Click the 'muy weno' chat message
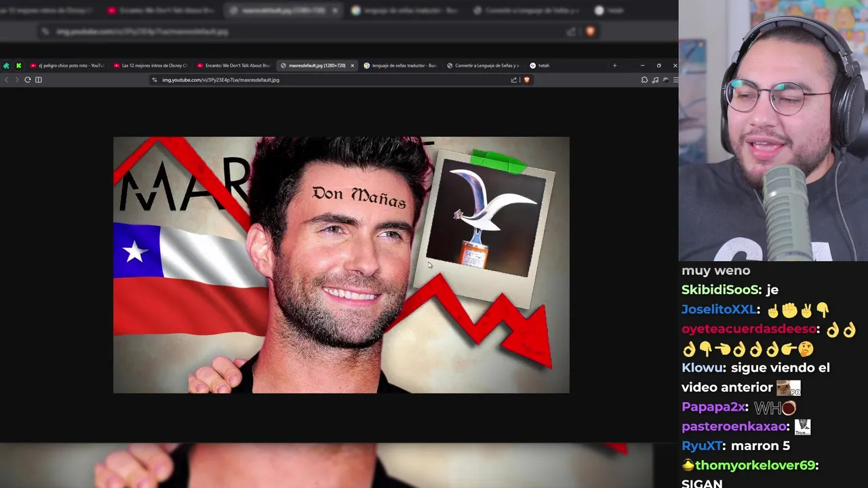Image resolution: width=868 pixels, height=488 pixels. [716, 270]
